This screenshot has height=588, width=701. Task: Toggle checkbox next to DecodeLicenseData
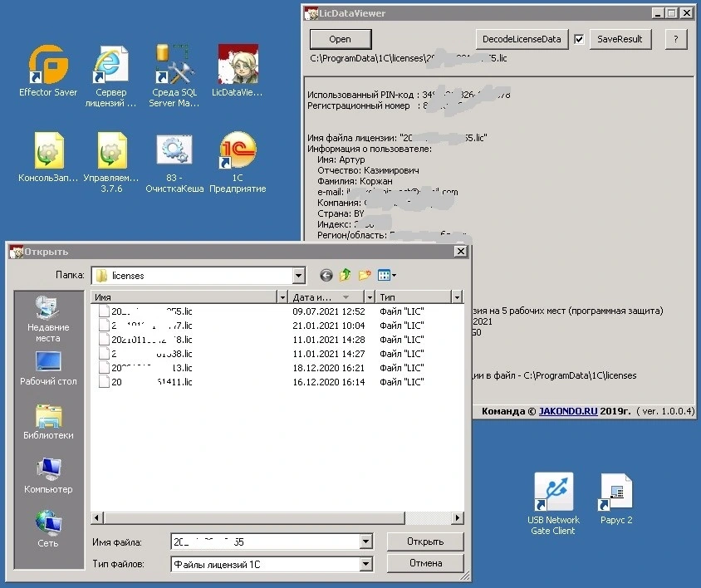(x=579, y=39)
